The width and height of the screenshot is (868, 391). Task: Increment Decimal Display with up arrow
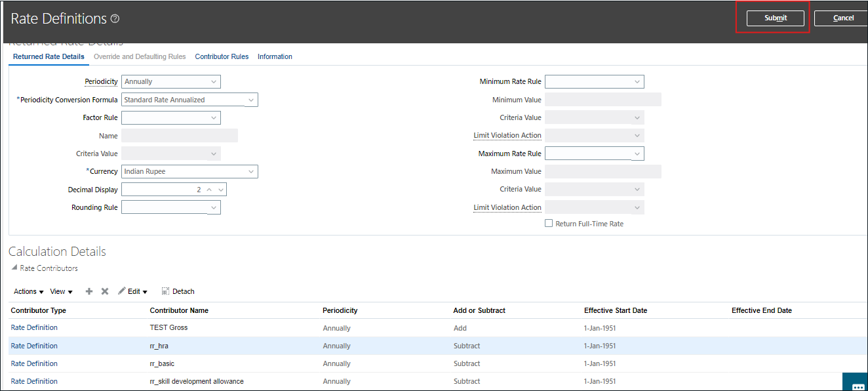[x=209, y=189]
